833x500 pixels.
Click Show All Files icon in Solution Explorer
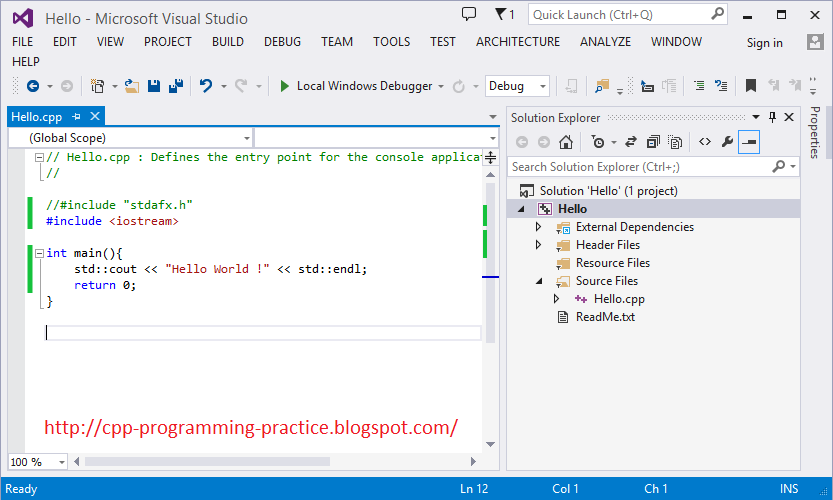675,142
